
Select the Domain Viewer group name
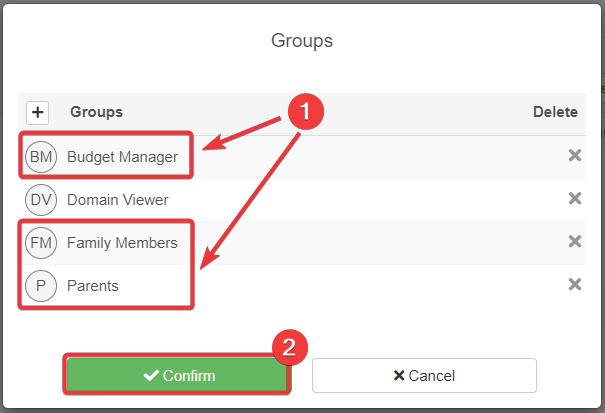118,200
